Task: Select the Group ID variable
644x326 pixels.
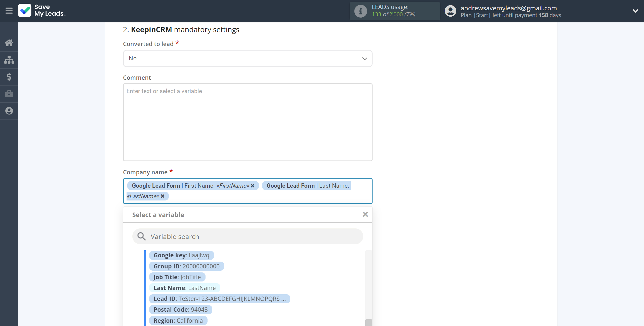Action: point(186,266)
